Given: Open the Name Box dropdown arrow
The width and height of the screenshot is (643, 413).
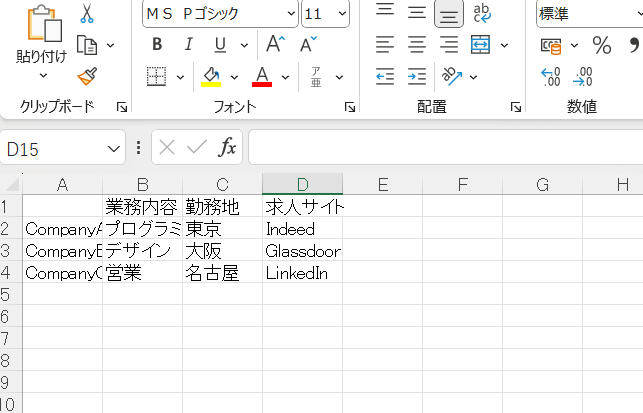Looking at the screenshot, I should [114, 148].
